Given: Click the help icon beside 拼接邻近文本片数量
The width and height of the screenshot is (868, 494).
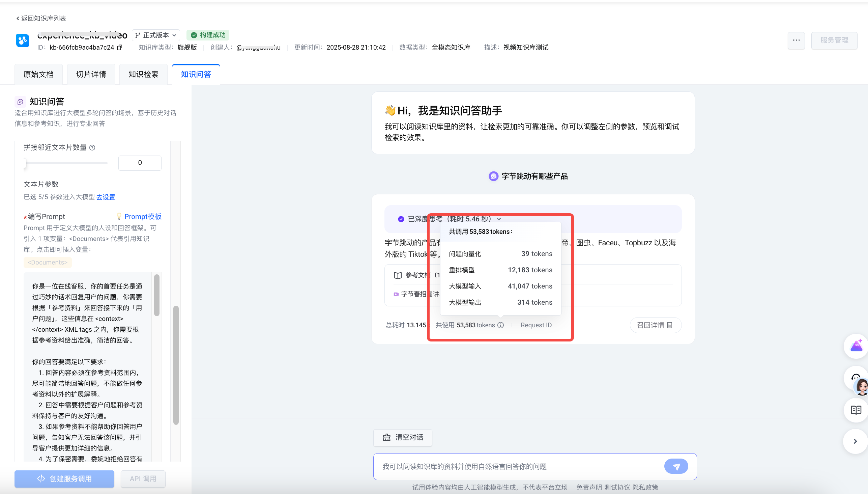Looking at the screenshot, I should pos(92,147).
